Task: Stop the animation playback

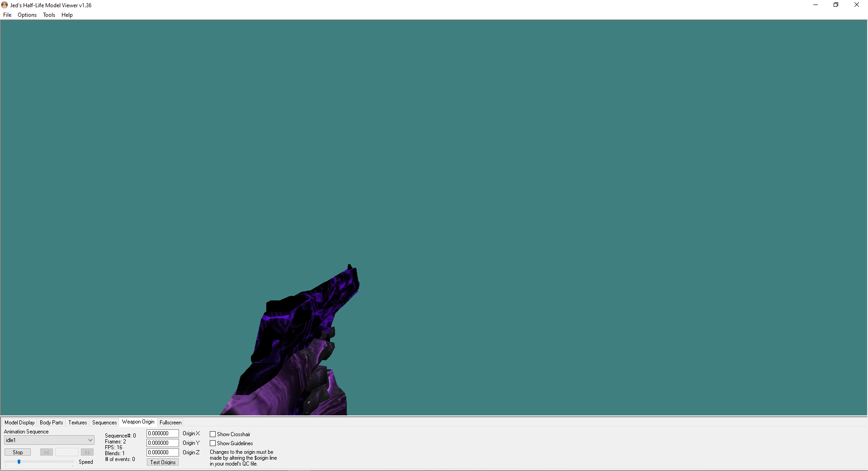Action: tap(18, 452)
